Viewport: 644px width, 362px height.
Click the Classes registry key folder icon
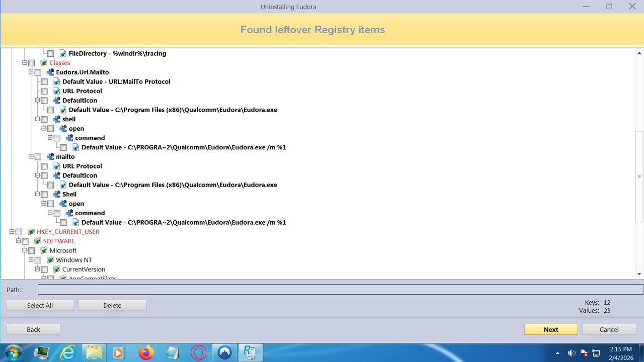coord(44,63)
